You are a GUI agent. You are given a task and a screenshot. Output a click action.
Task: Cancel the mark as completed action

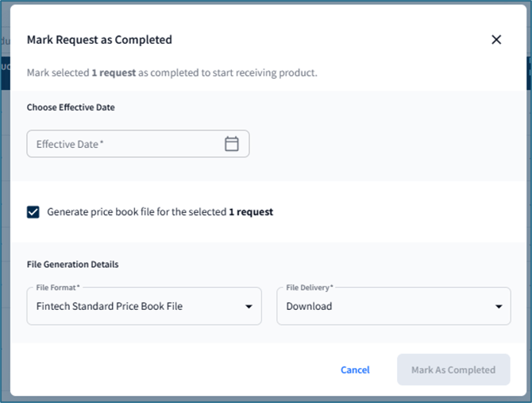[355, 370]
